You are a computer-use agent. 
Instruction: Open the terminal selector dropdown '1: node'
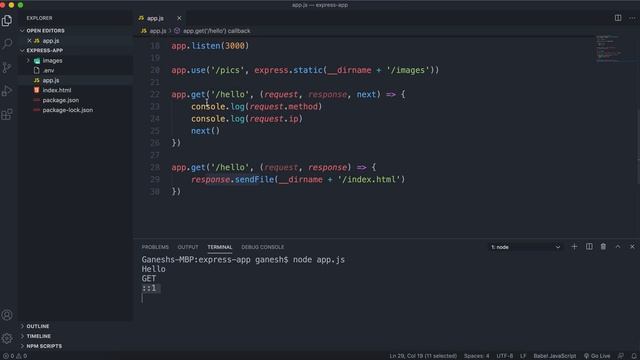pyautogui.click(x=526, y=247)
